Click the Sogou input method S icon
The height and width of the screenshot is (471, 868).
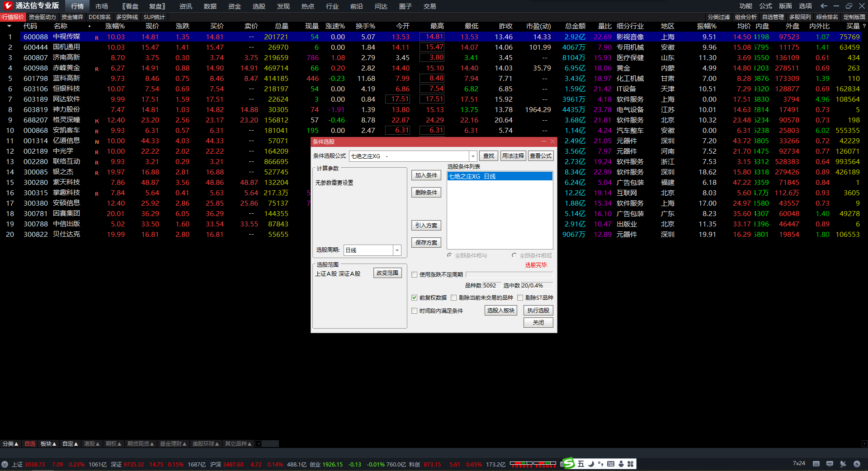click(x=568, y=463)
